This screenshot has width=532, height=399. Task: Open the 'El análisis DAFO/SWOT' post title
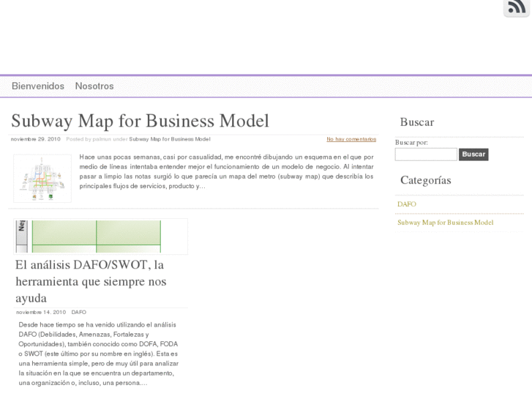(91, 282)
